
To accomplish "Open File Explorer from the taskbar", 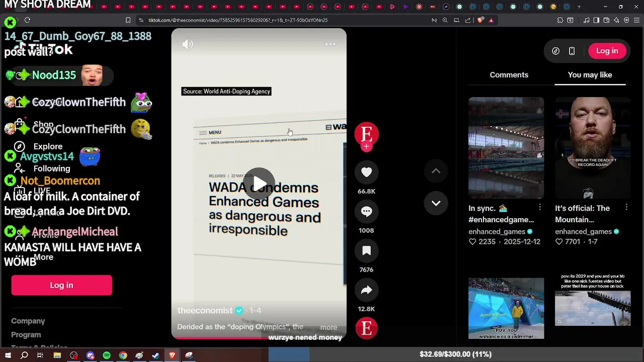I will point(57,355).
